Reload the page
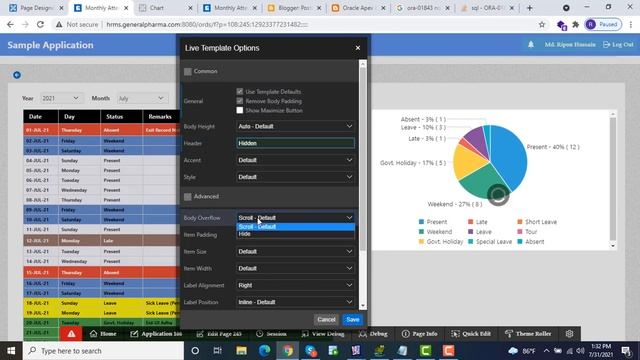 click(40, 24)
